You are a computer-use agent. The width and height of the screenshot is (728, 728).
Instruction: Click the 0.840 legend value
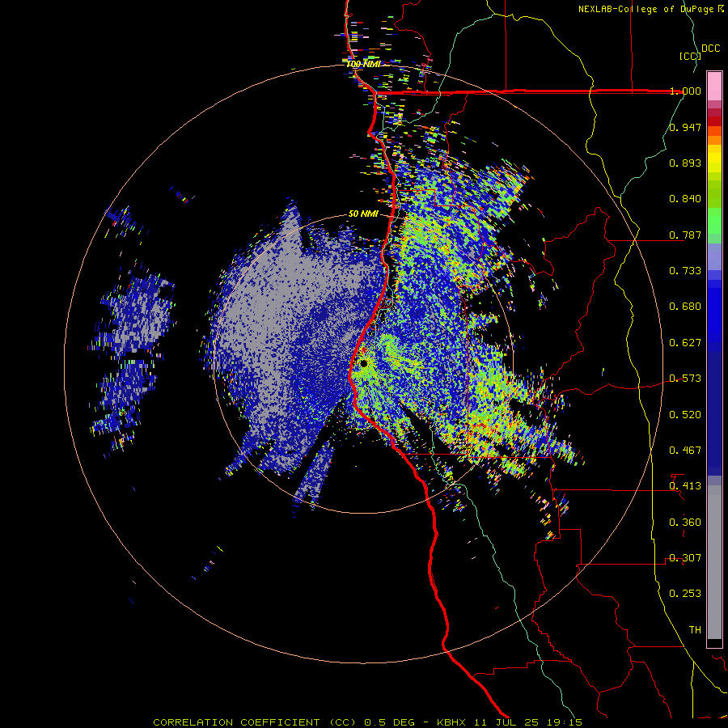click(685, 199)
